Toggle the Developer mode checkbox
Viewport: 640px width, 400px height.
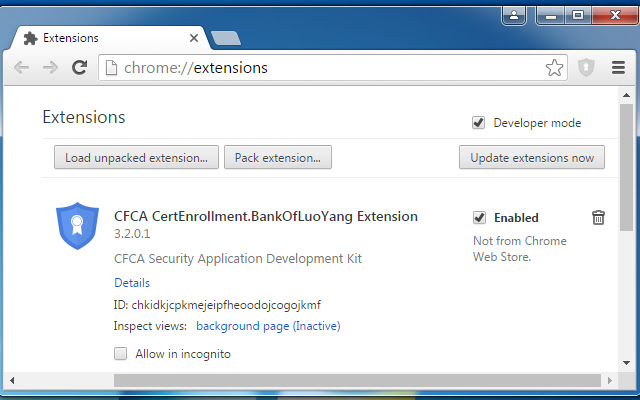pyautogui.click(x=479, y=123)
